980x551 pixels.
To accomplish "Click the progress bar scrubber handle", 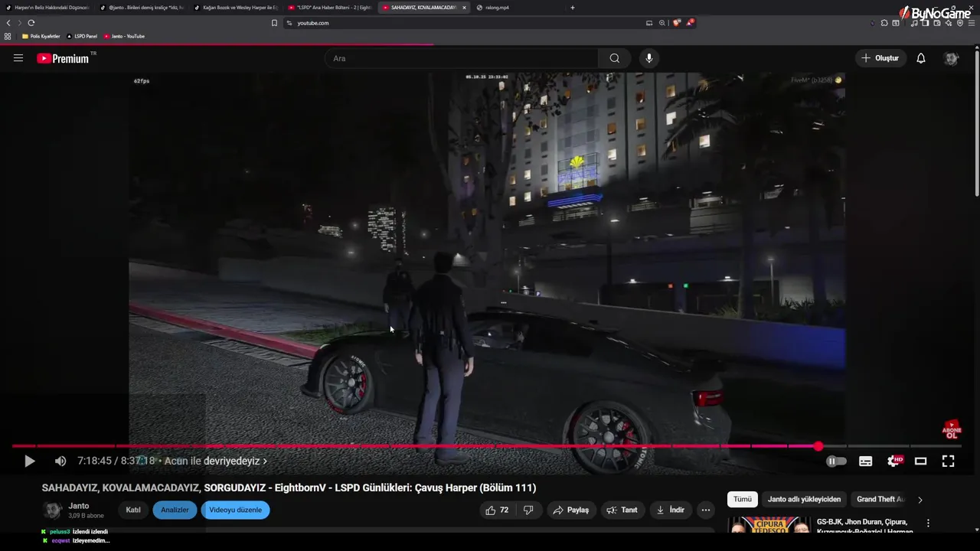I will point(818,446).
